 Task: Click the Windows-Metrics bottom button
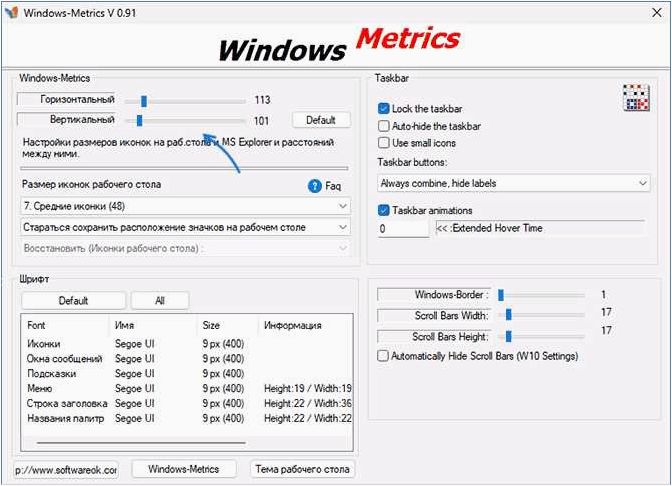(184, 469)
